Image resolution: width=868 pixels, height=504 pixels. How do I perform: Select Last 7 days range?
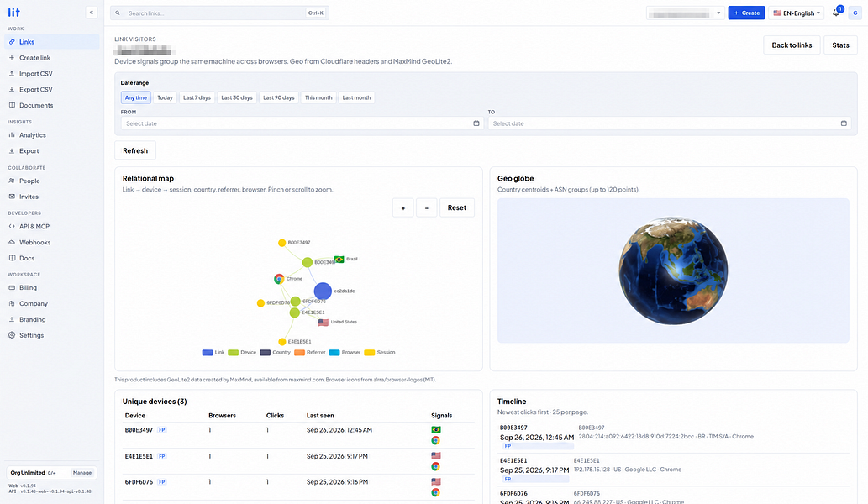point(197,98)
